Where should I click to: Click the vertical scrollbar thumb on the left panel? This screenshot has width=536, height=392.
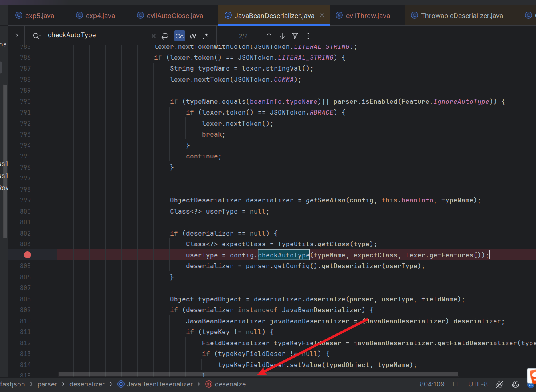tap(5, 161)
